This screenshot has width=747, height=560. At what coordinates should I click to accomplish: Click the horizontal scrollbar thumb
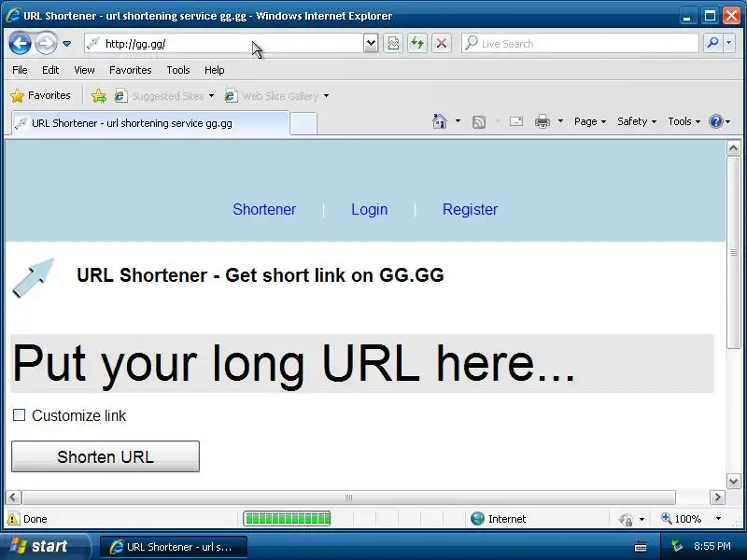point(348,497)
